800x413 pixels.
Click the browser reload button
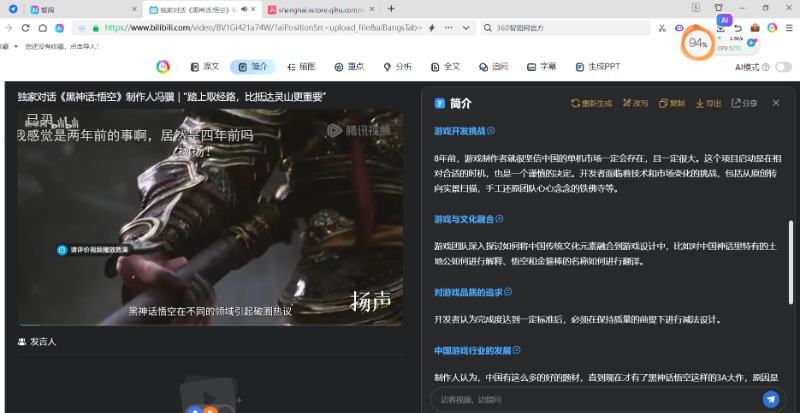[x=26, y=28]
